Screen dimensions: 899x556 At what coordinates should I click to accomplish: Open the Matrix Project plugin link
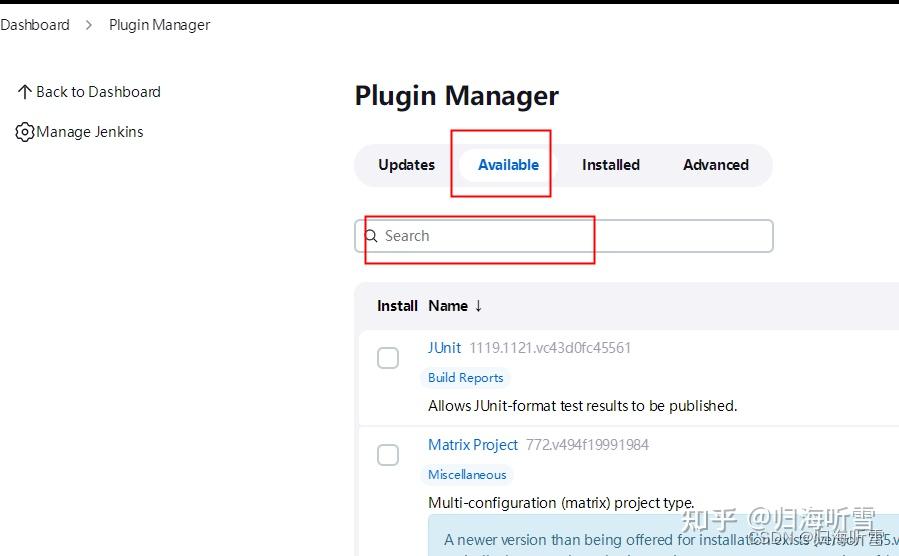[472, 445]
